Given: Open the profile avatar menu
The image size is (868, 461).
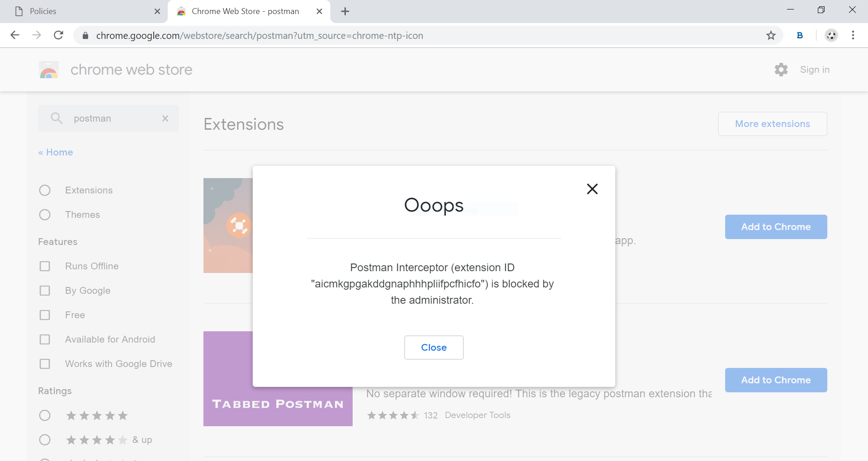Looking at the screenshot, I should 831,35.
